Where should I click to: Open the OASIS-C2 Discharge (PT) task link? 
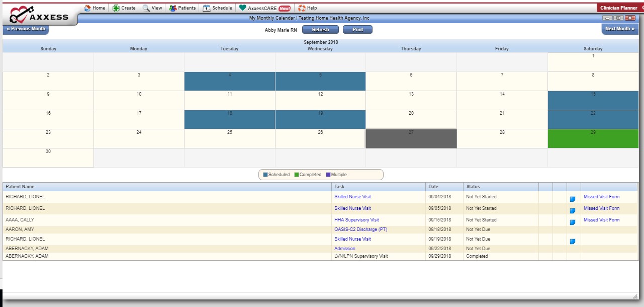point(360,229)
